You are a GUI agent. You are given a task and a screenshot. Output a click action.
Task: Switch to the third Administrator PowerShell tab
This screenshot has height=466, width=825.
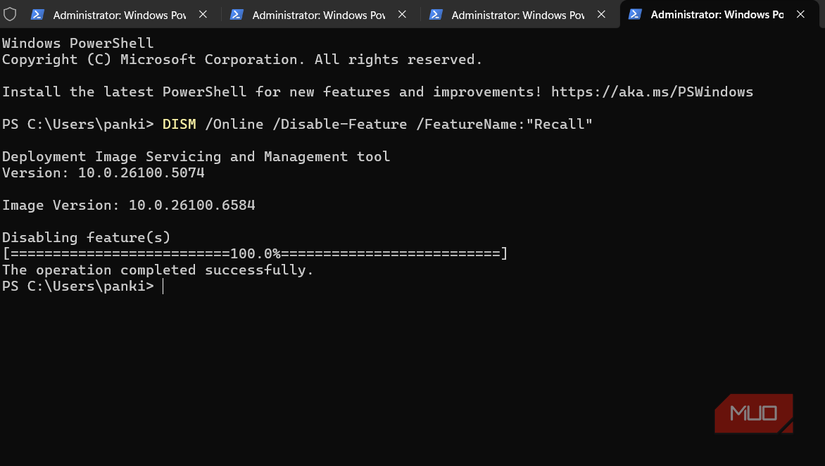coord(519,14)
